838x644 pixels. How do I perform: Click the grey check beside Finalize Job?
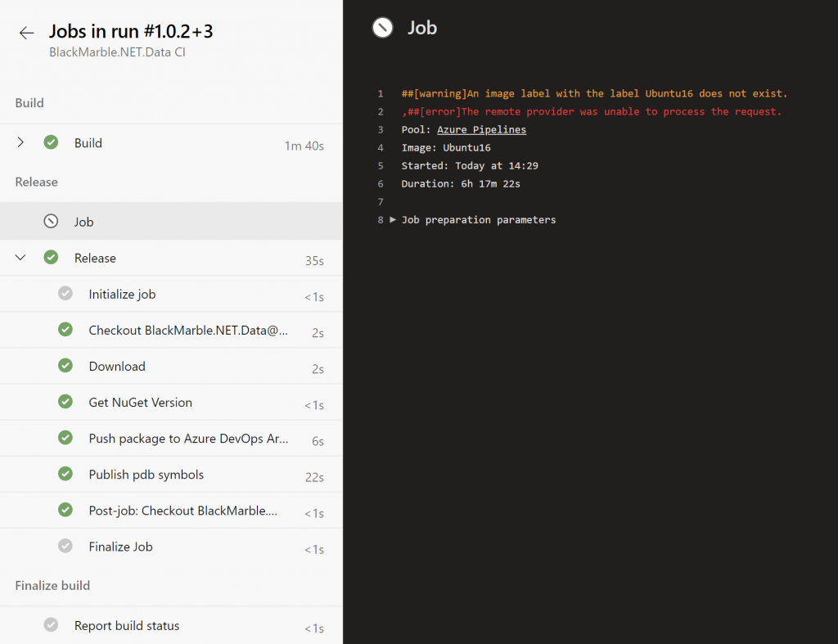[x=65, y=546]
